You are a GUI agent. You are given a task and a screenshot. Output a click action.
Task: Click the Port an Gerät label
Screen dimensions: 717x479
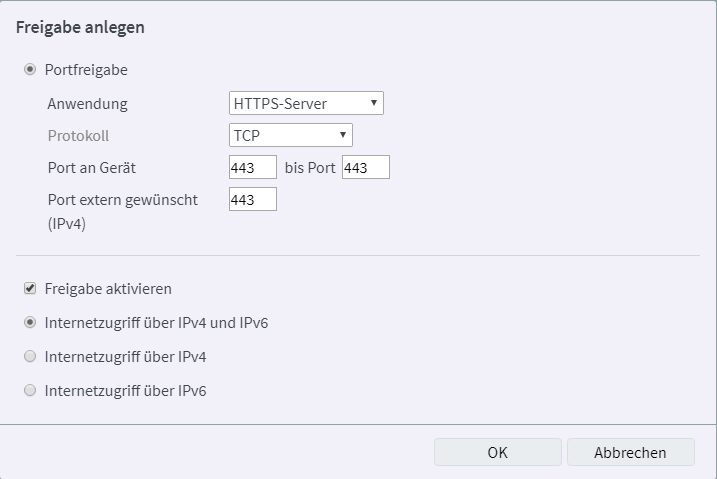coord(92,168)
